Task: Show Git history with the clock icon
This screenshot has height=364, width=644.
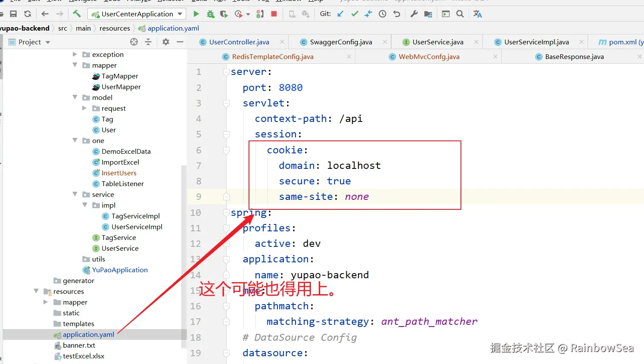Action: pyautogui.click(x=383, y=14)
